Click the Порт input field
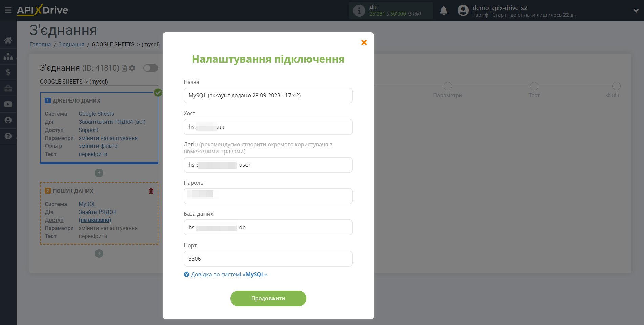Image resolution: width=644 pixels, height=325 pixels. tap(268, 259)
